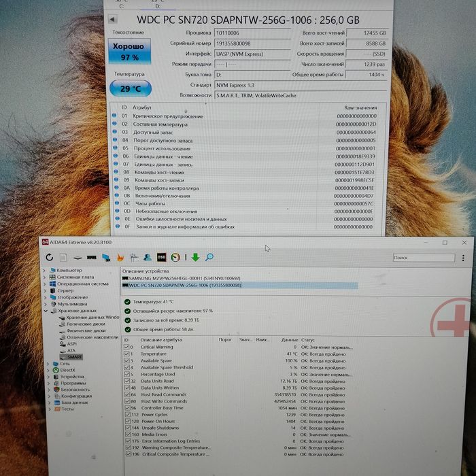476x476 pixels.
Task: Open the SensorPanel gauge icon
Action: [x=175, y=258]
